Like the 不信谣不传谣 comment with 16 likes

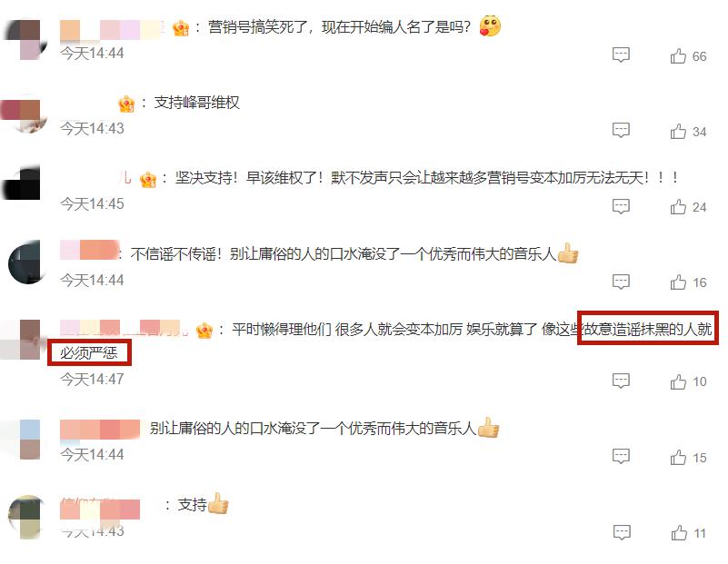(678, 282)
